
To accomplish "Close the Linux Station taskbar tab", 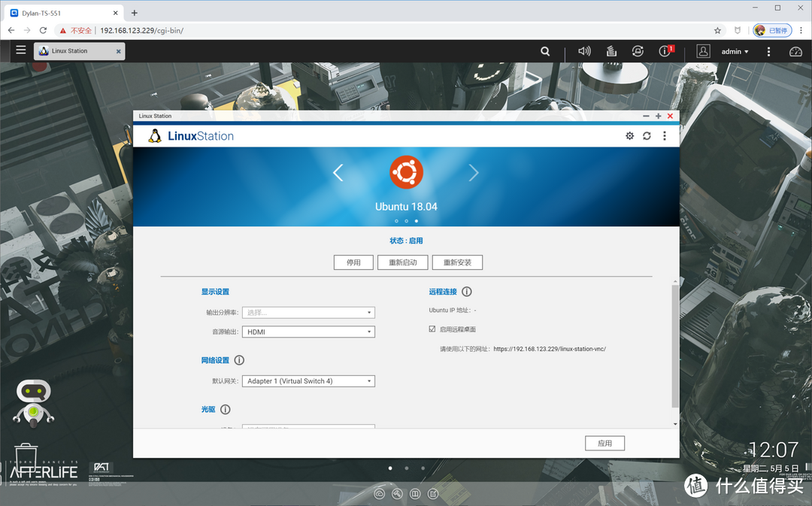I will click(x=119, y=51).
